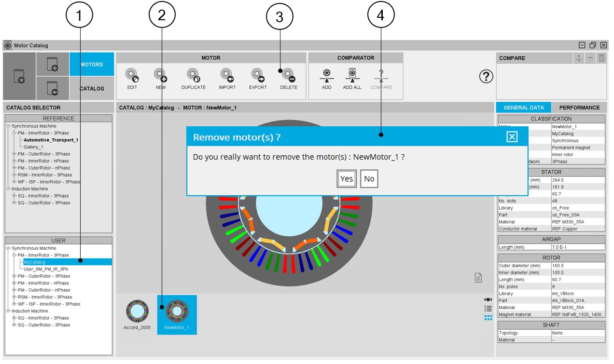The width and height of the screenshot is (614, 364).
Task: Select the Catalog tab
Action: 92,89
